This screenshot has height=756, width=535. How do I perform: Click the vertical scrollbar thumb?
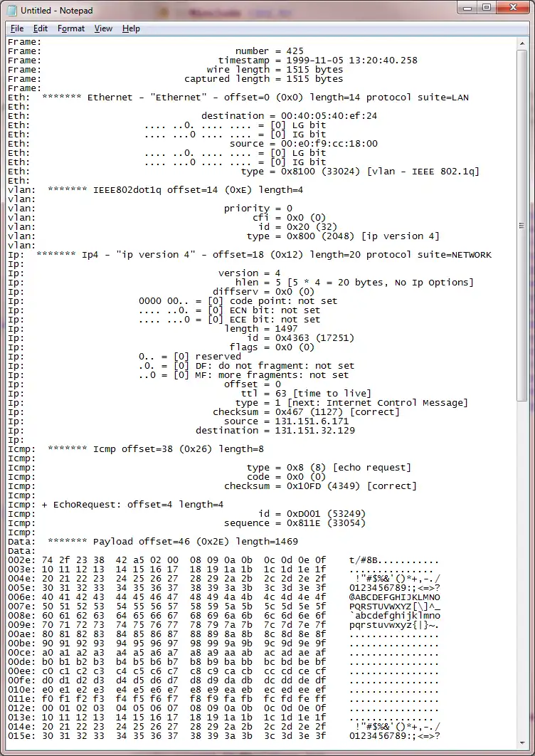(522, 225)
